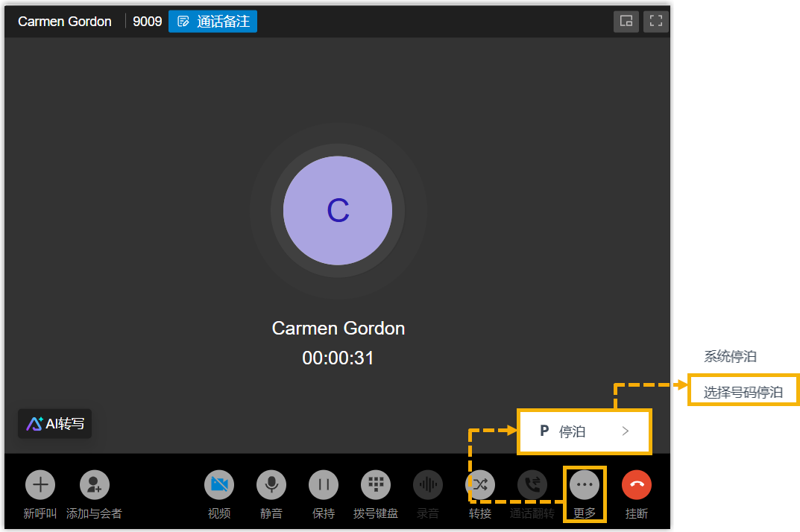Choose 系统停泊 system park option
800x532 pixels.
pyautogui.click(x=730, y=357)
